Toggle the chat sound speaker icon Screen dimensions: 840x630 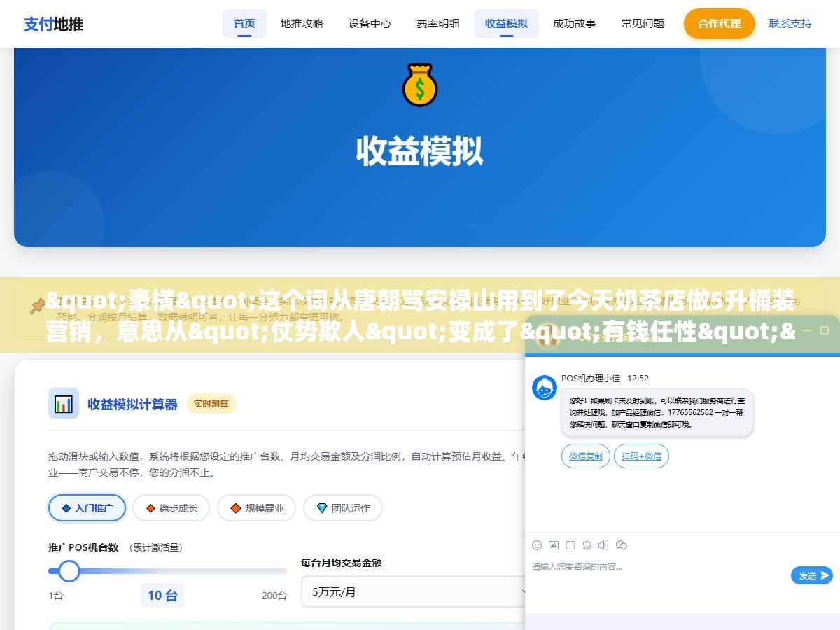click(603, 545)
